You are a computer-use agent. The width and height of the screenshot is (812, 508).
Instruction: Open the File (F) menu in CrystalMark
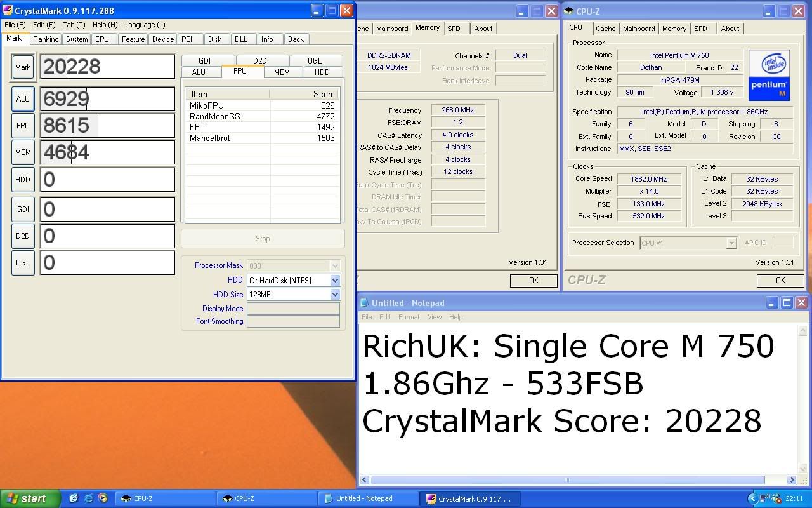tap(15, 25)
